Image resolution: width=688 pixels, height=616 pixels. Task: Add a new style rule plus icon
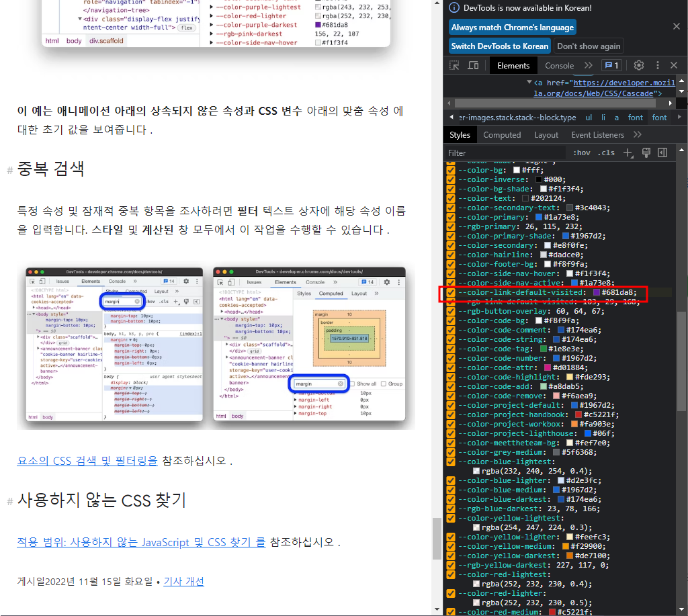[628, 152]
